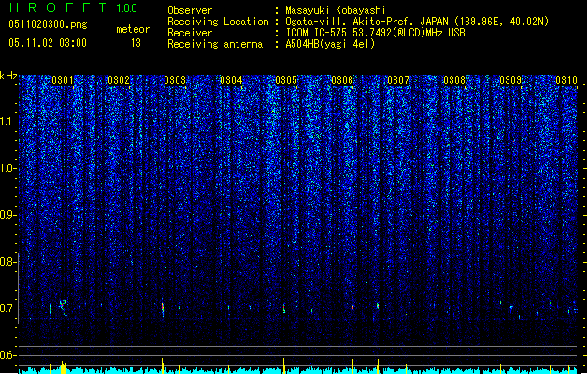Click the 1.1 kHz axis label

point(8,122)
